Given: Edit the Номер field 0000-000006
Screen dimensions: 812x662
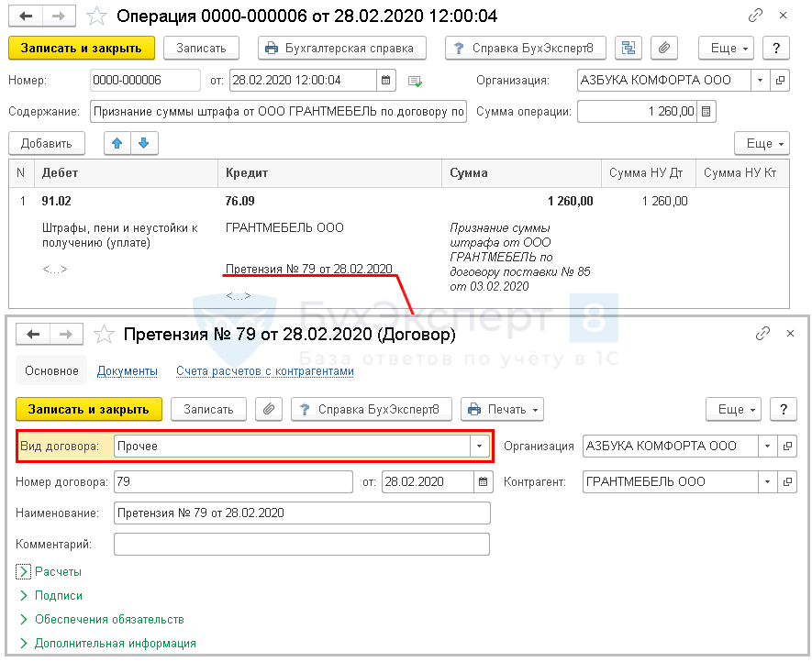Looking at the screenshot, I should (145, 80).
